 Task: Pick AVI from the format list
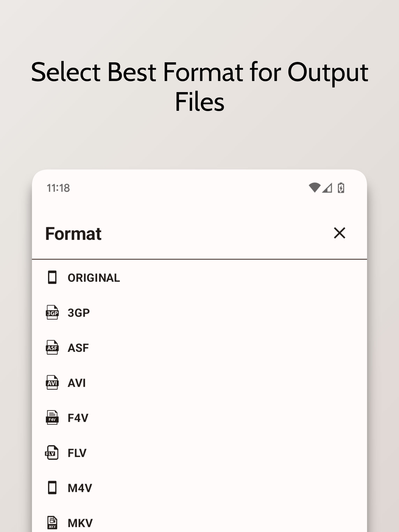point(77,383)
